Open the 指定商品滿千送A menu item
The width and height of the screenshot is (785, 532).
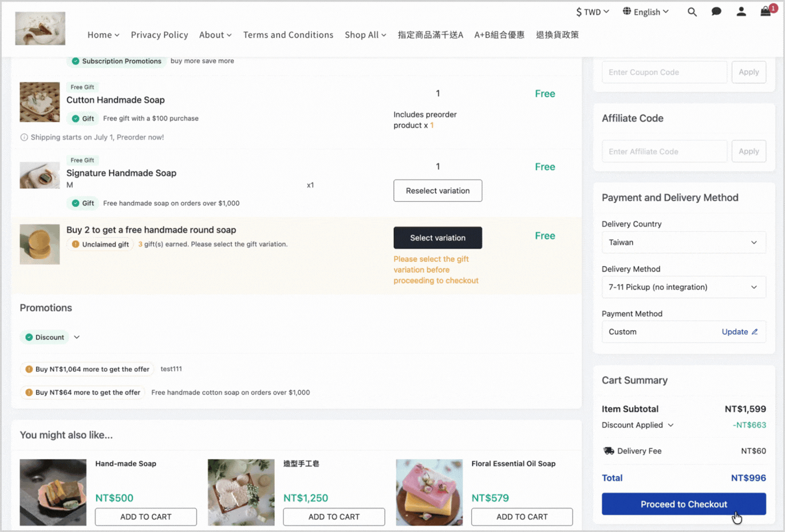(x=431, y=35)
